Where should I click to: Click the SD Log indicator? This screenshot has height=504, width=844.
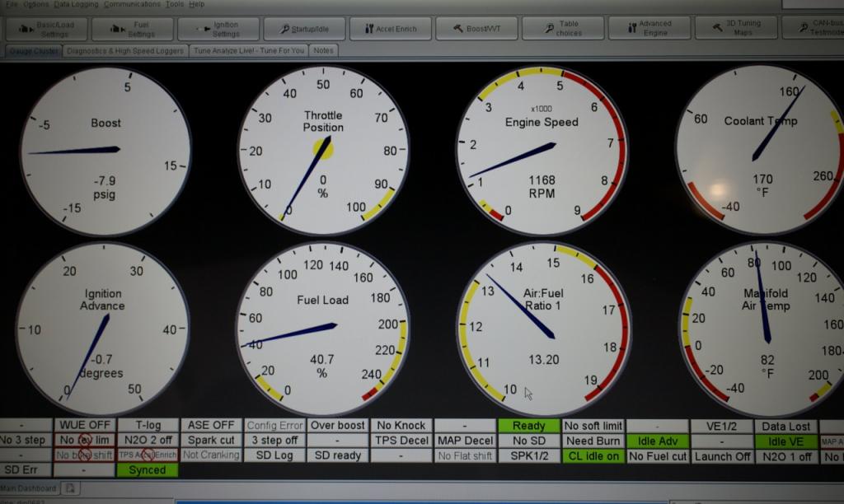(274, 455)
